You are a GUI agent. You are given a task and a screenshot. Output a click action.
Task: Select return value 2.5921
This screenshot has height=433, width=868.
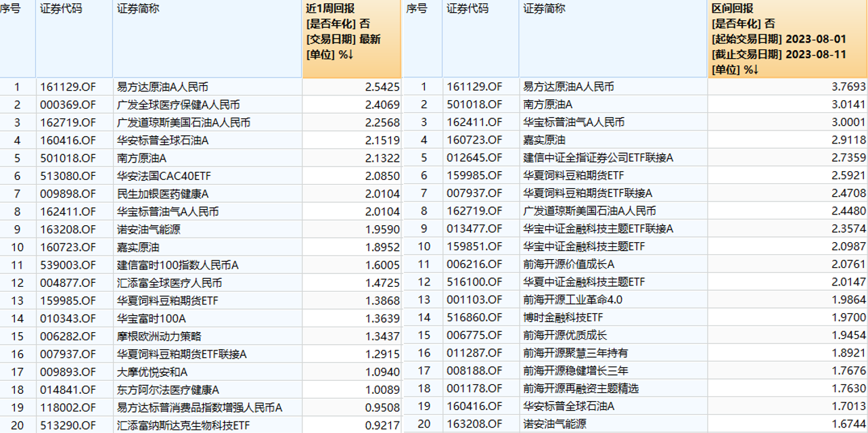(848, 175)
